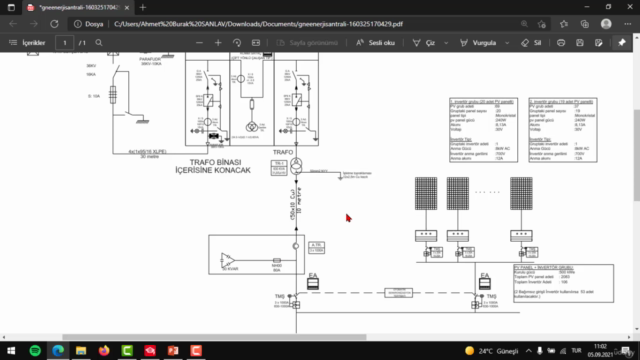Screen dimensions: 640x360
Task: Zoom out with the minus icon
Action: tap(199, 42)
